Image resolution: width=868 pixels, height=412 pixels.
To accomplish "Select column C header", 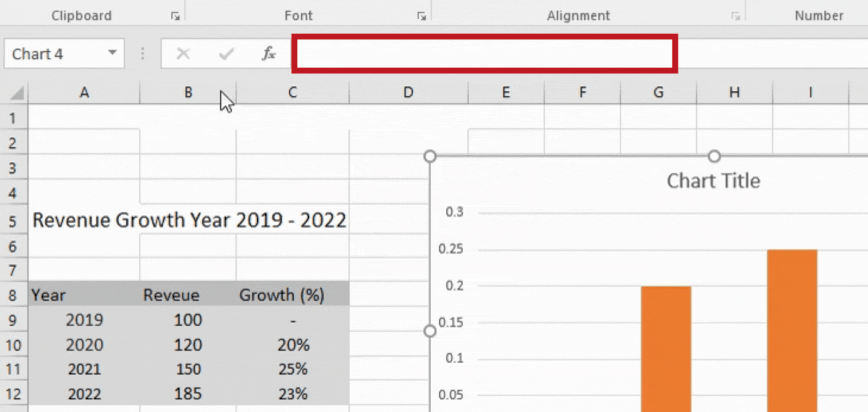I will 292,92.
